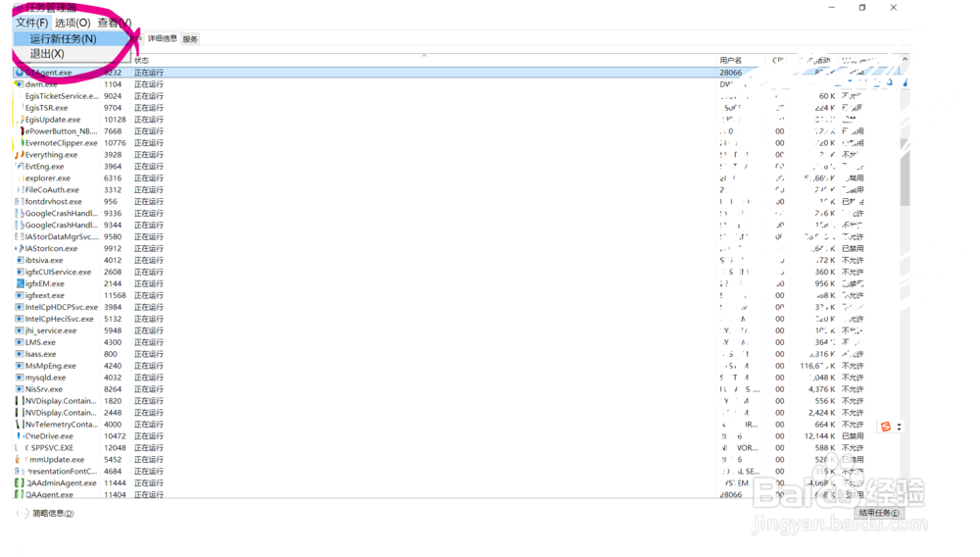This screenshot has height=557, width=980.
Task: Switch to the 服务 tab
Action: tap(190, 39)
